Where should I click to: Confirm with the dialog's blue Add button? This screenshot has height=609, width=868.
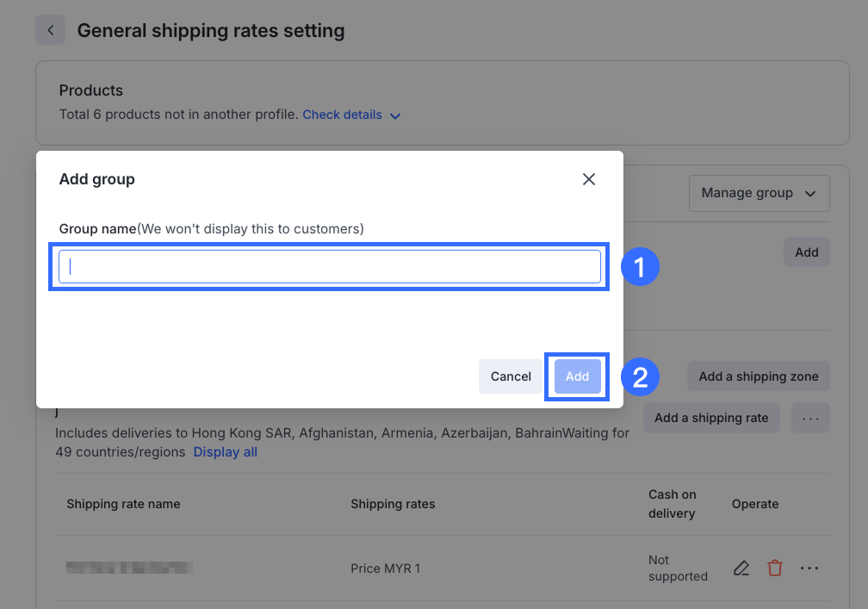coord(577,376)
